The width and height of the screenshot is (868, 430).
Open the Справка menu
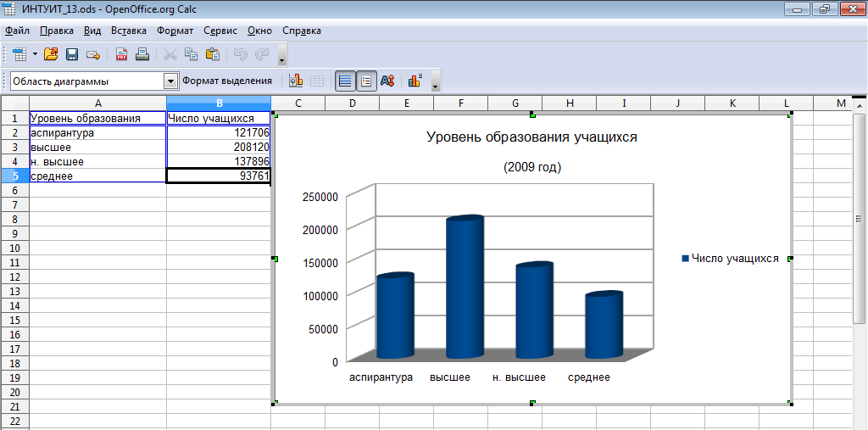(302, 31)
